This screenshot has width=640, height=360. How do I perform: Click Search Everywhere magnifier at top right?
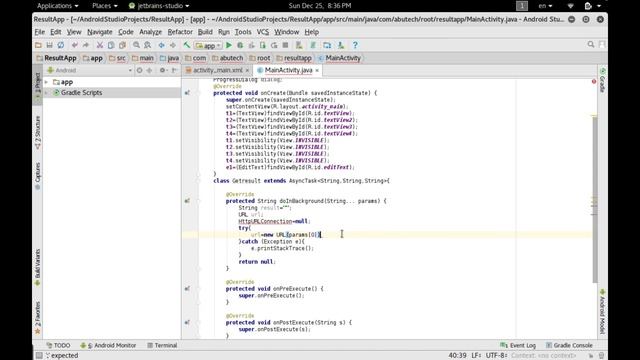coord(591,44)
